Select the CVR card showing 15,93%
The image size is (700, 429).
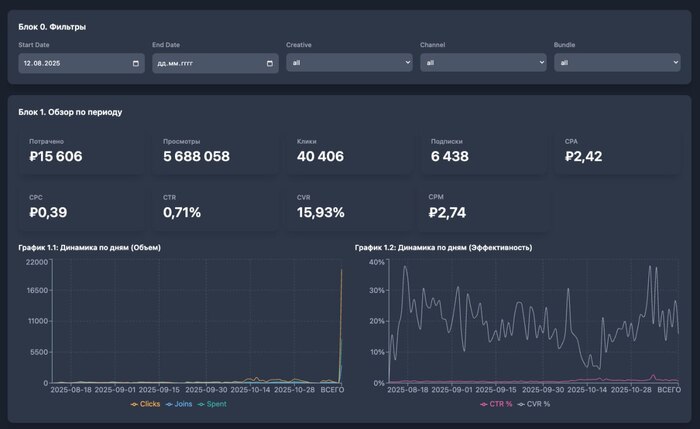click(350, 207)
